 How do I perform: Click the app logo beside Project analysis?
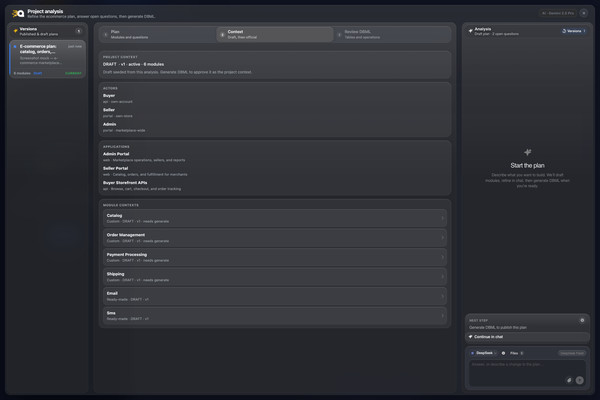[18, 14]
